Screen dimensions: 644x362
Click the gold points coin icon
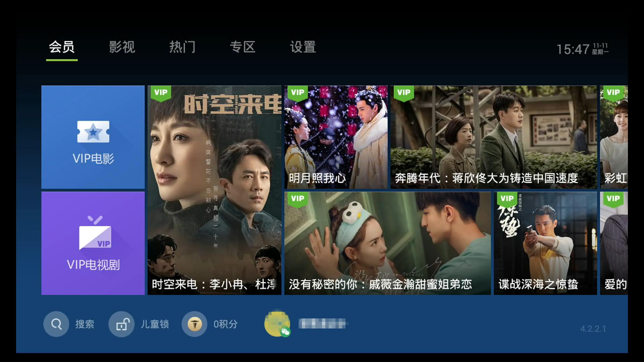195,324
